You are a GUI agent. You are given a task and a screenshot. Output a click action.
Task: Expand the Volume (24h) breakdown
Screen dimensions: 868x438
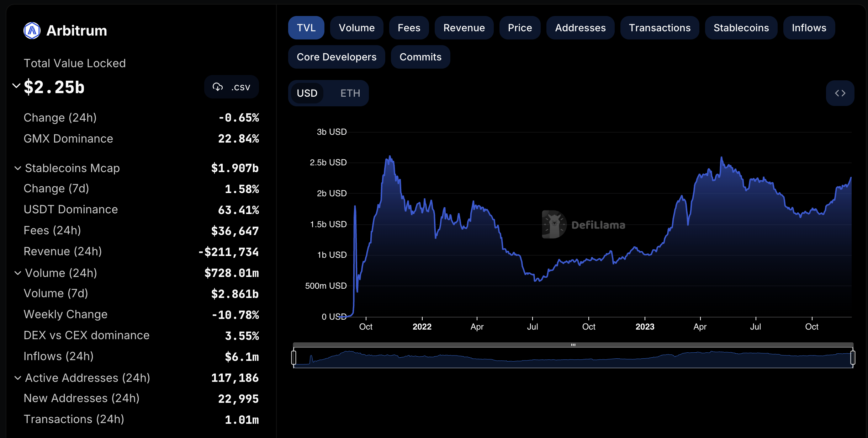click(x=18, y=273)
